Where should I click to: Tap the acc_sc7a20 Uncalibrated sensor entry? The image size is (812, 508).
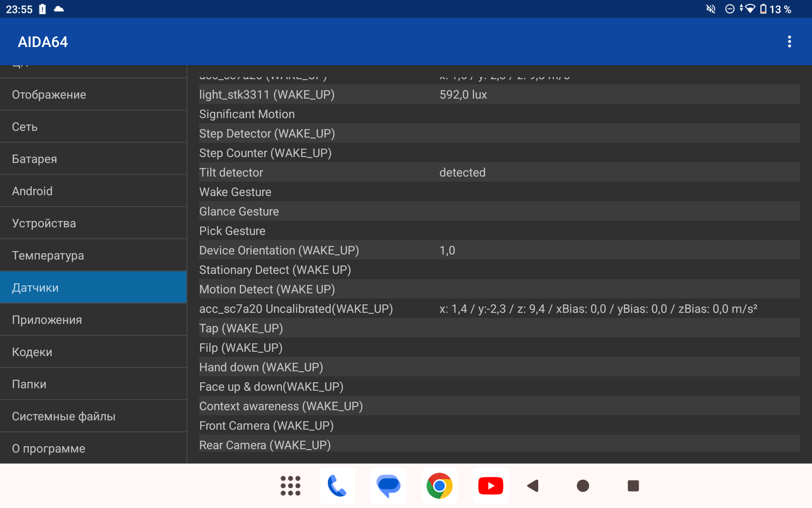coord(499,309)
